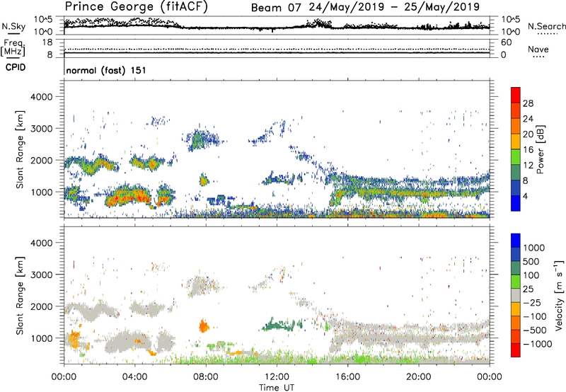Select the red top segment of the power colorbar

coord(516,96)
